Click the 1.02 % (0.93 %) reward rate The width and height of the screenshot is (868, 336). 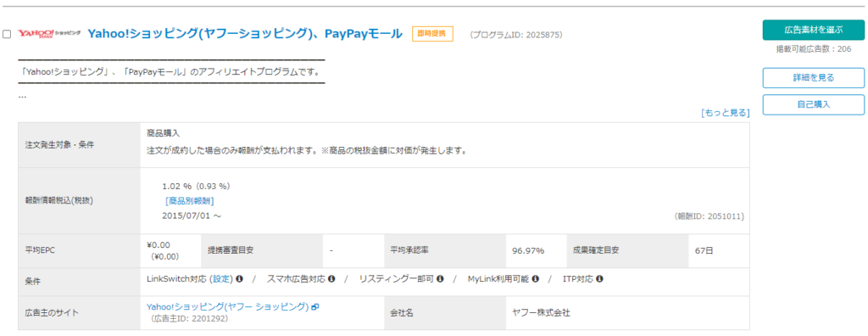click(x=196, y=186)
